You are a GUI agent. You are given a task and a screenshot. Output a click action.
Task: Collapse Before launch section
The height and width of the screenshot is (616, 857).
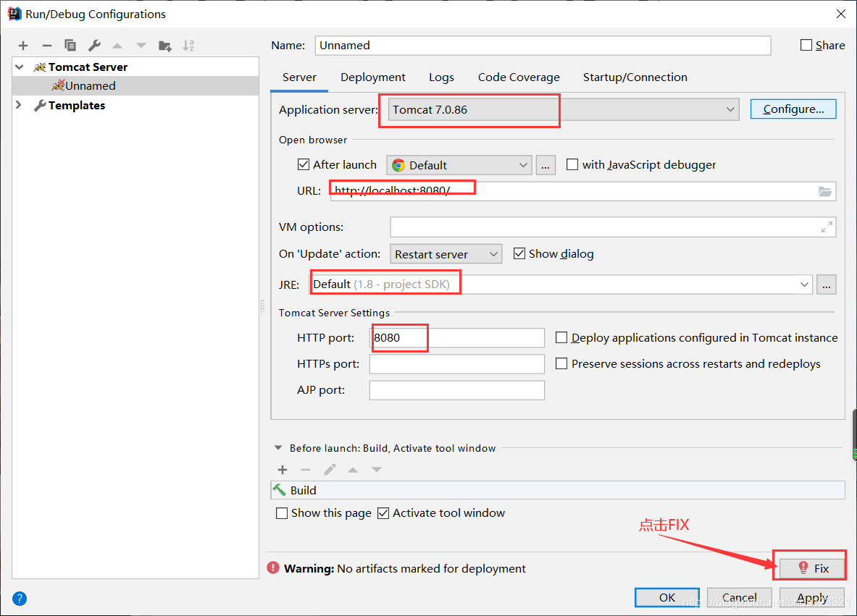click(x=278, y=448)
